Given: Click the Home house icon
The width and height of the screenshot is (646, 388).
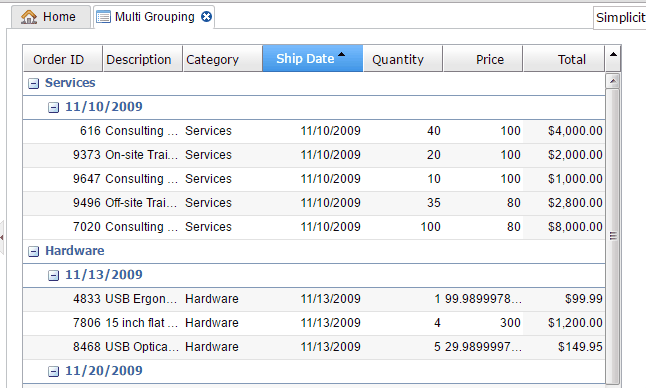Looking at the screenshot, I should pos(29,17).
